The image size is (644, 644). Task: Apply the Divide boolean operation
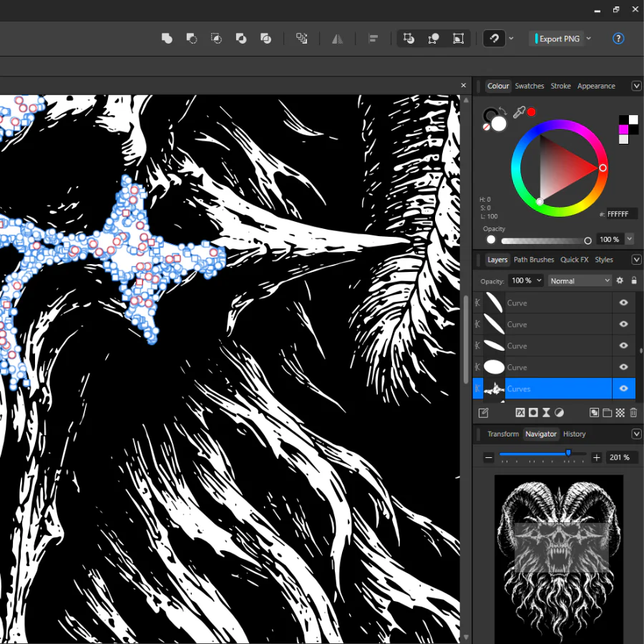click(265, 39)
